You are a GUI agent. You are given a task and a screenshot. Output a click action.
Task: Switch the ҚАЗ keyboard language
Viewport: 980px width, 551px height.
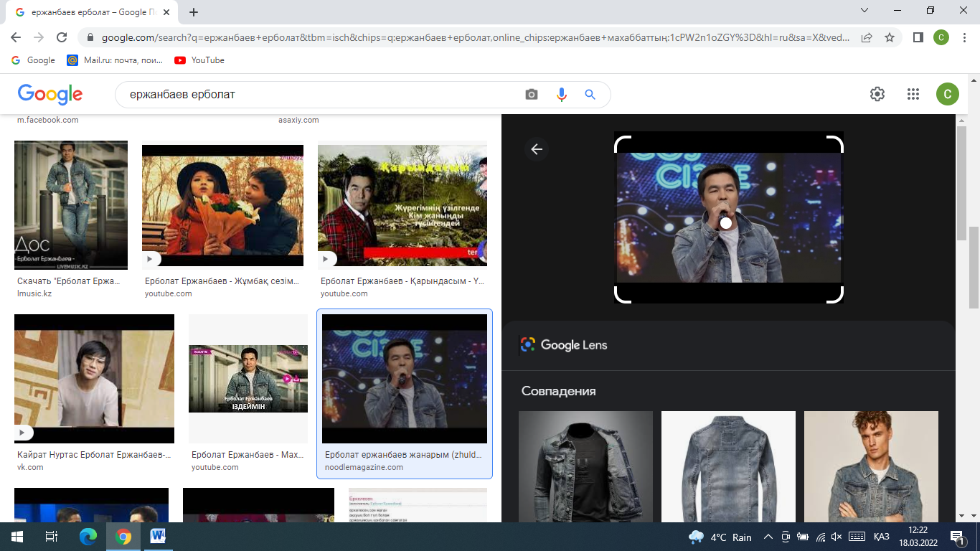(x=882, y=537)
